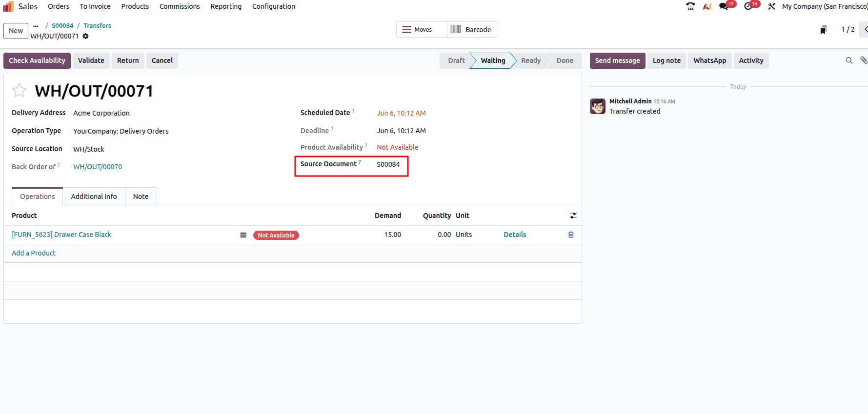Open the Reporting menu
The image size is (868, 414).
[226, 6]
